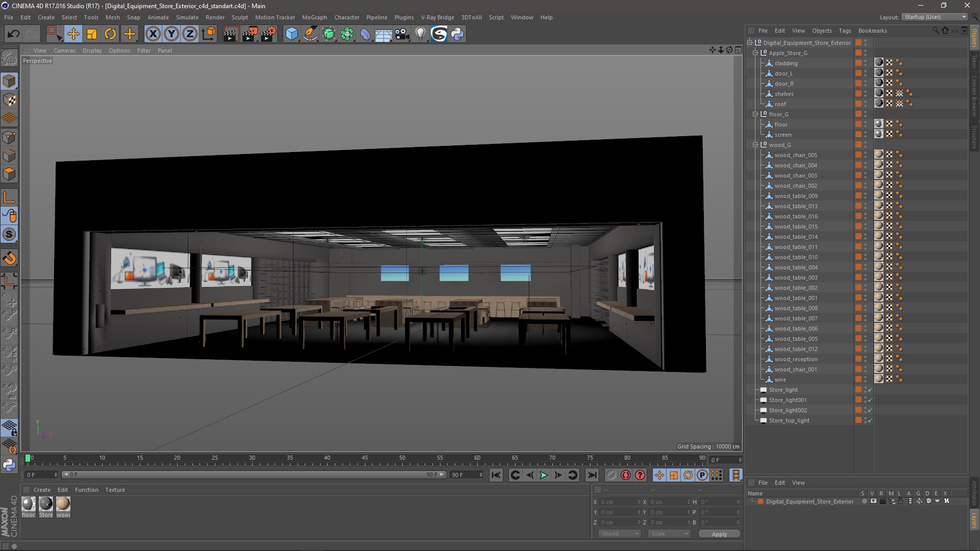Toggle Store_top_light enabled checkmark
980x551 pixels.
click(x=870, y=420)
